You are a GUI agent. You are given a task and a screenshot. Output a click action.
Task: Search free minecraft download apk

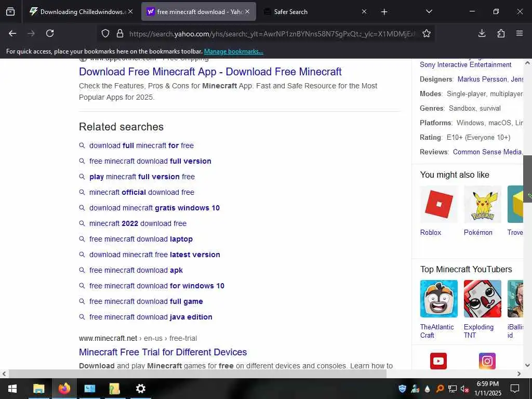[x=136, y=270]
